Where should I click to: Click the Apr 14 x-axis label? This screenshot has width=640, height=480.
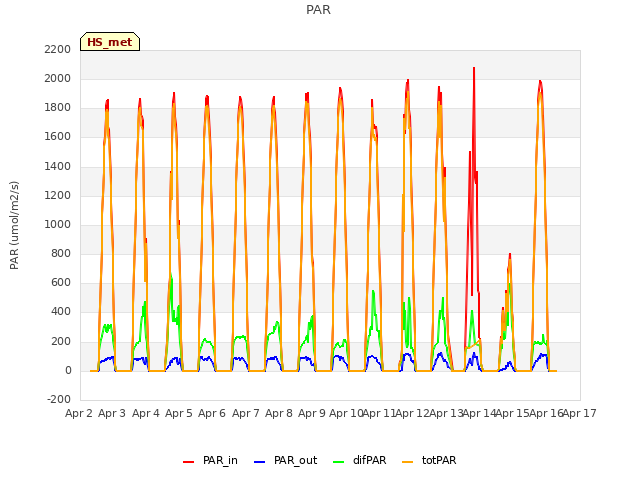click(x=479, y=413)
